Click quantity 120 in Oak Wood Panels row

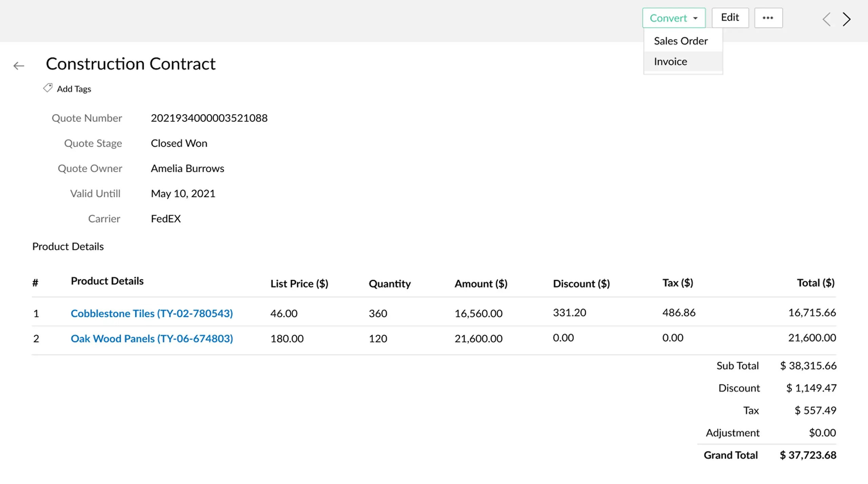coord(378,338)
